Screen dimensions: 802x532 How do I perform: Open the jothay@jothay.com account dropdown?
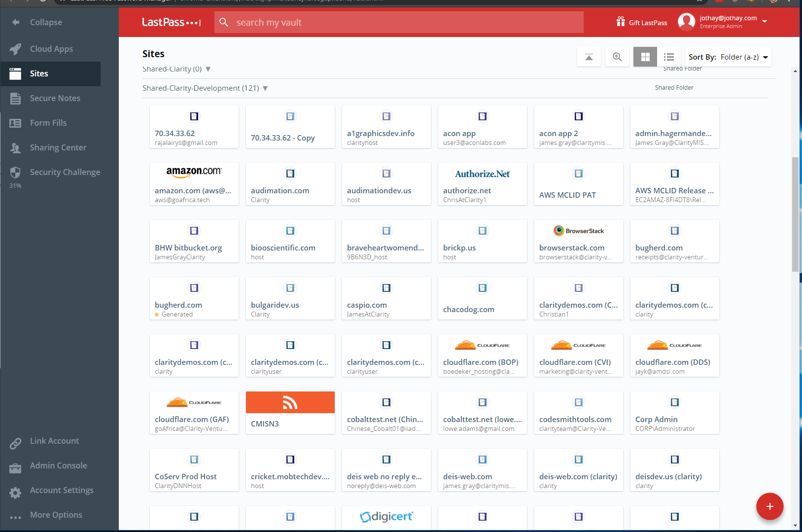click(765, 22)
